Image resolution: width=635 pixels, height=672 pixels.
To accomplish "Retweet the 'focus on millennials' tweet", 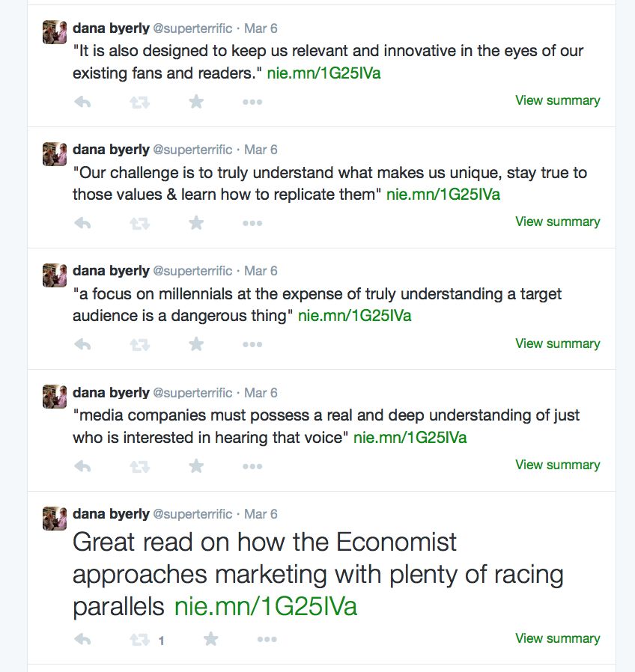I will (x=139, y=345).
